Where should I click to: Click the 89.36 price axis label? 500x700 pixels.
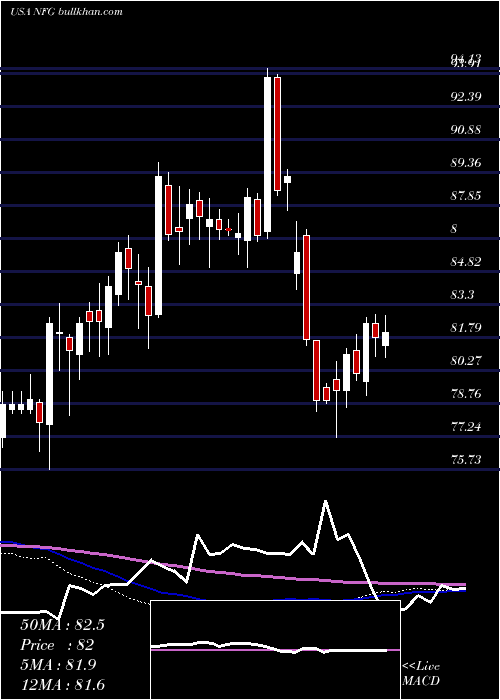coord(466,162)
